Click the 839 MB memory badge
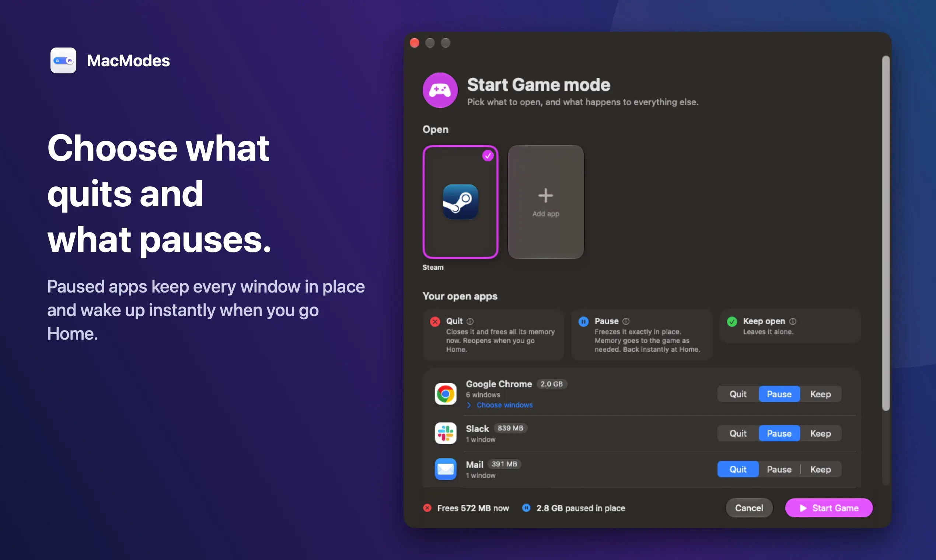Viewport: 936px width, 560px height. point(510,428)
